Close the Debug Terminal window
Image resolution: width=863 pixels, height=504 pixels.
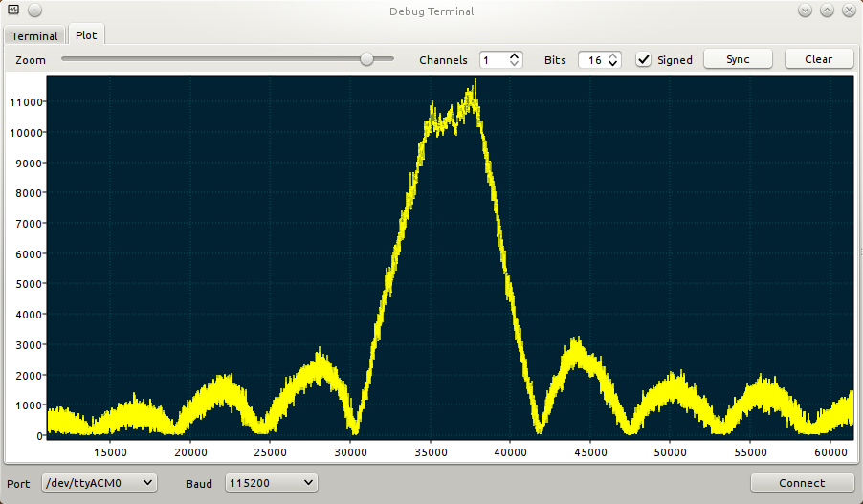pos(849,10)
